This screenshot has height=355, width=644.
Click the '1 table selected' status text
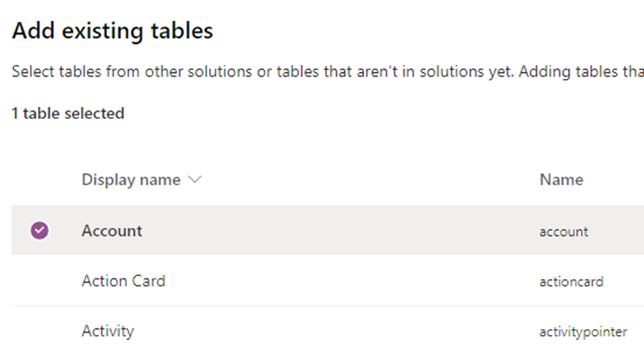(x=68, y=114)
